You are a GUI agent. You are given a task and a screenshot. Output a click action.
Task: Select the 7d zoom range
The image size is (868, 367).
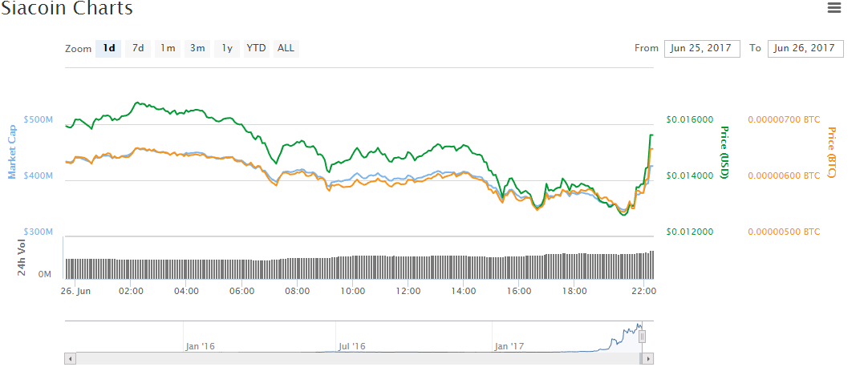[x=138, y=49]
